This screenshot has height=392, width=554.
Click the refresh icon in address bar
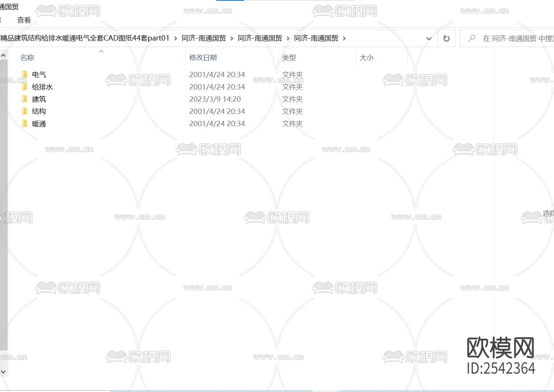click(x=446, y=38)
